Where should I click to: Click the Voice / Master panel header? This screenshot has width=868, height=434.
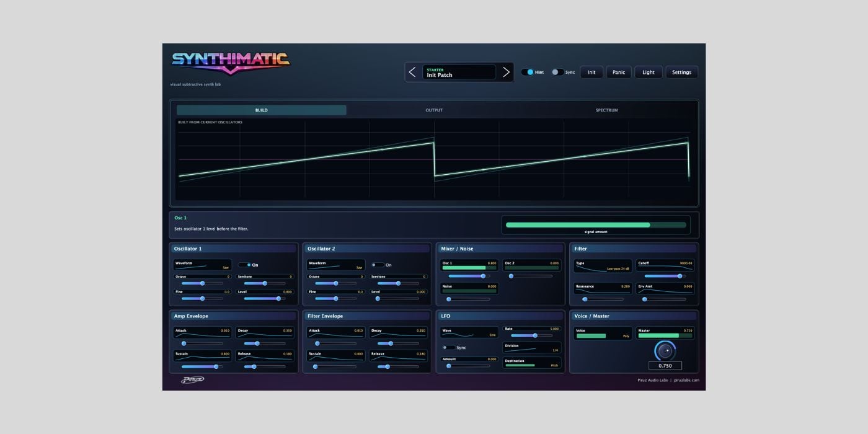(634, 316)
